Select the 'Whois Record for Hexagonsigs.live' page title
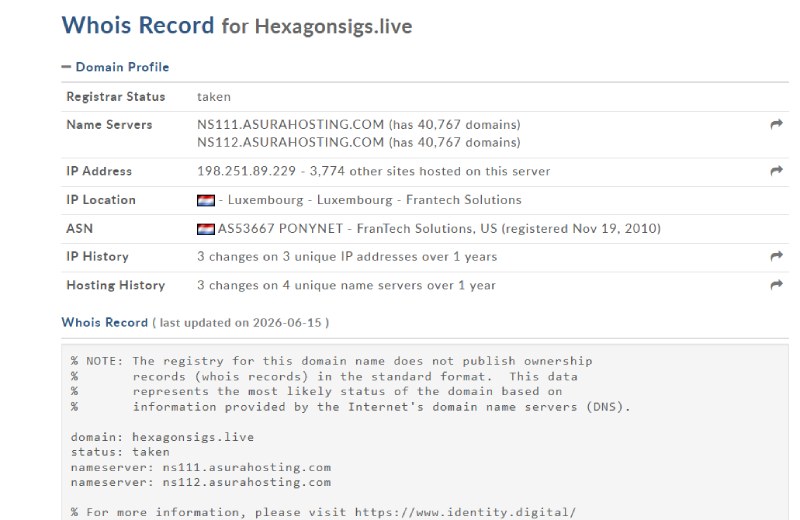 237,26
